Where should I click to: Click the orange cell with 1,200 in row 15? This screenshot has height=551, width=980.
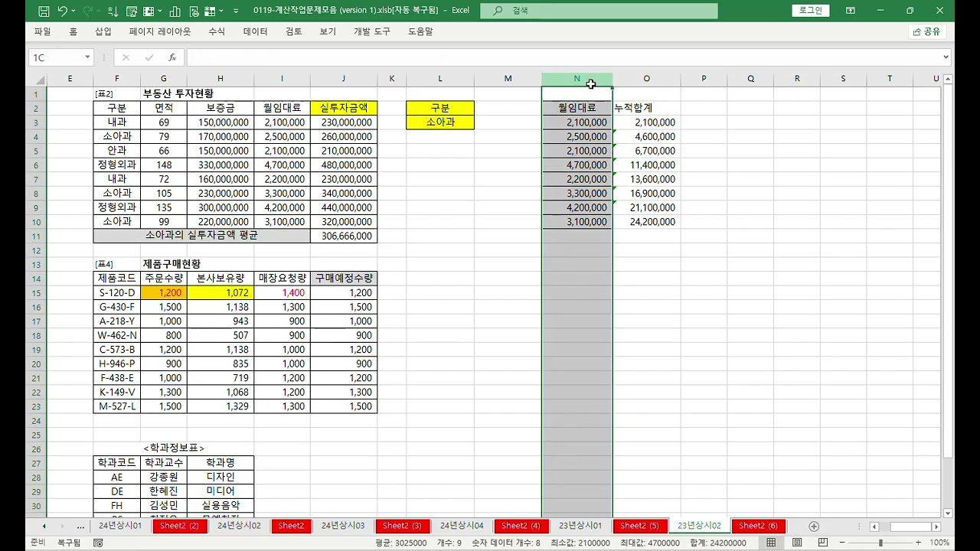[164, 293]
